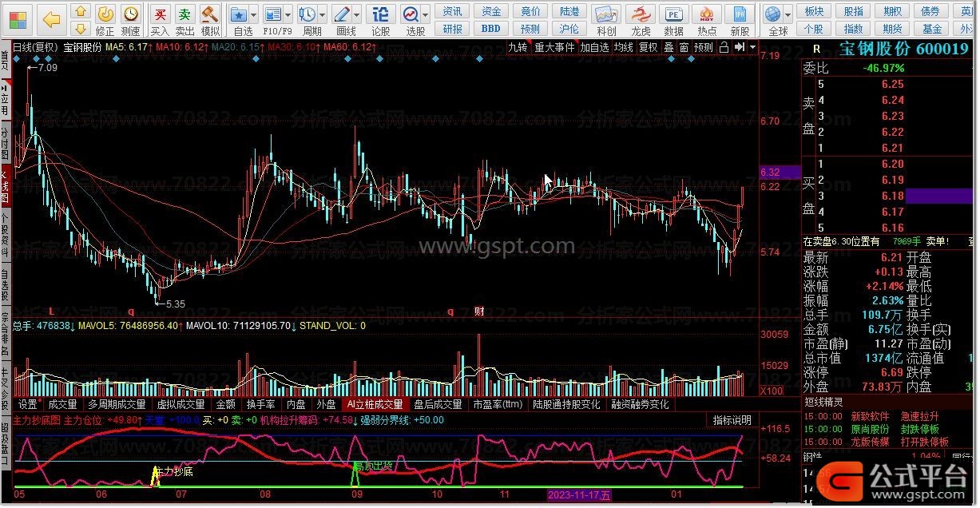Open 指标说明 indicator description
The width and height of the screenshot is (980, 508).
click(732, 420)
